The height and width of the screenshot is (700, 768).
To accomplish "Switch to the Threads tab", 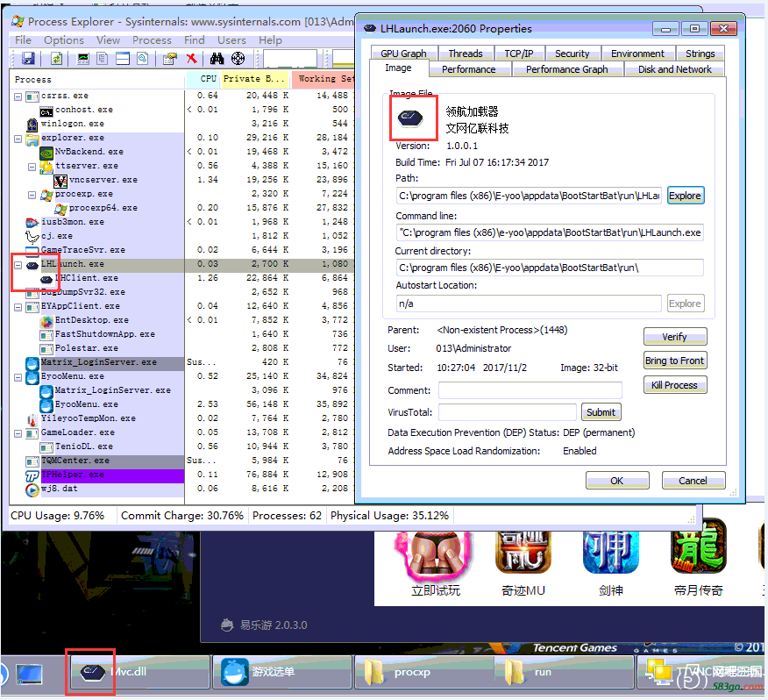I will (466, 54).
